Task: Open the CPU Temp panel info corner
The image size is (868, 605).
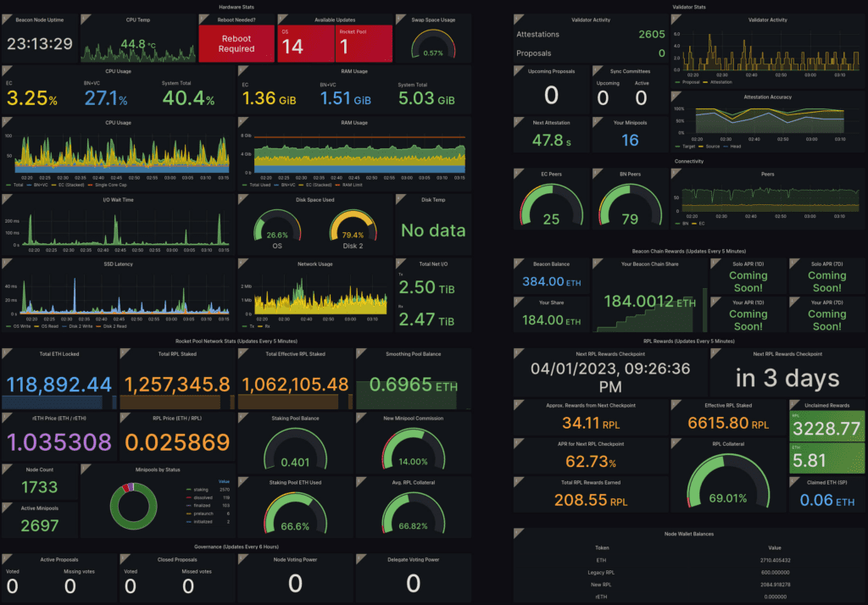Action: click(86, 19)
